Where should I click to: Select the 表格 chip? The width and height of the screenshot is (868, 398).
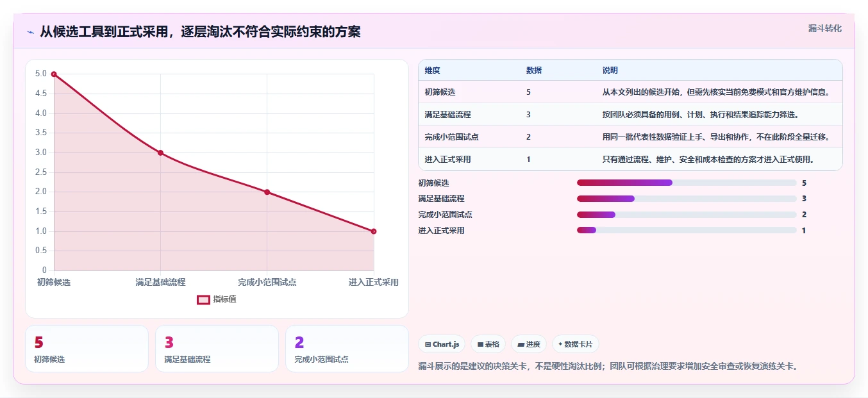(x=488, y=344)
